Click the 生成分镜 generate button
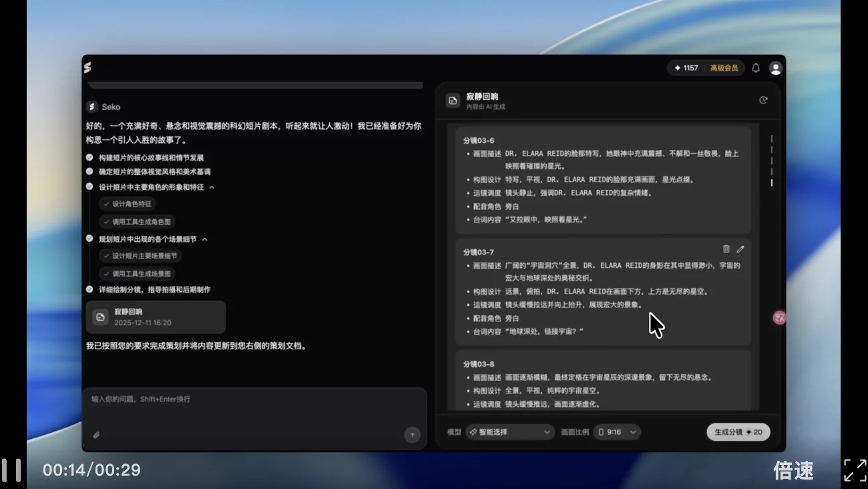The height and width of the screenshot is (489, 868). pos(738,432)
